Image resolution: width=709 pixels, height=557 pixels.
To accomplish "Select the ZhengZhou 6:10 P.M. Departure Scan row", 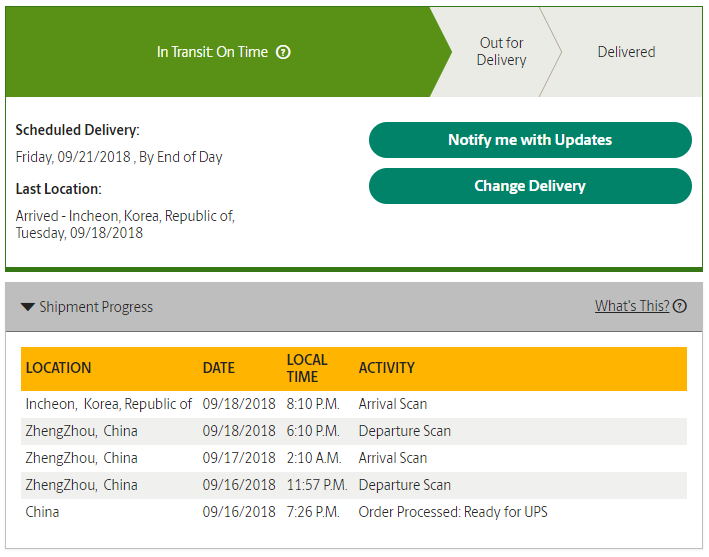I will point(354,431).
